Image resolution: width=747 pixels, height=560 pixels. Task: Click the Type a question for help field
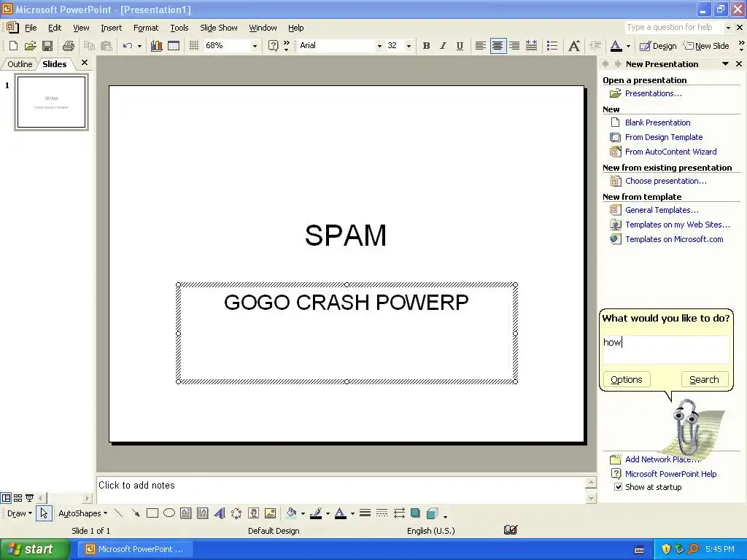[673, 27]
